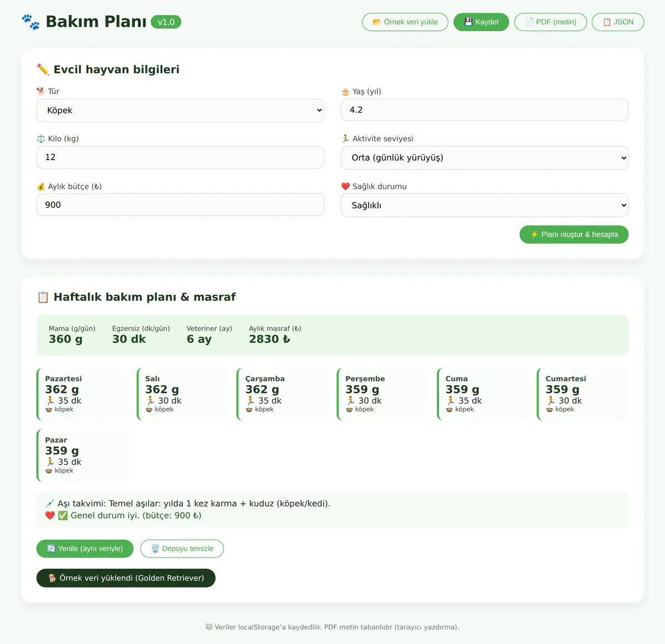This screenshot has width=665, height=644.
Task: Select the Cumartesi day card
Action: [x=583, y=394]
